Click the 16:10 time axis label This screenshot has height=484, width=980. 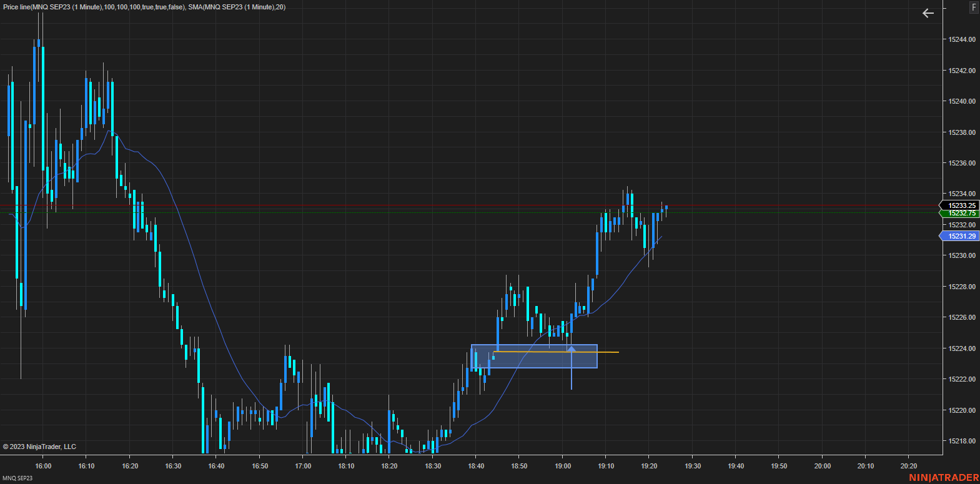(86, 466)
